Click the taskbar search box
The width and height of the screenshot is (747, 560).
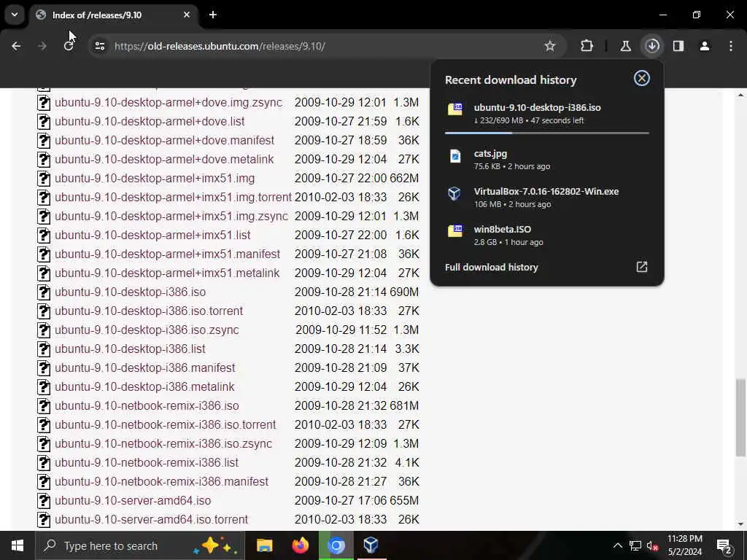[x=140, y=545]
